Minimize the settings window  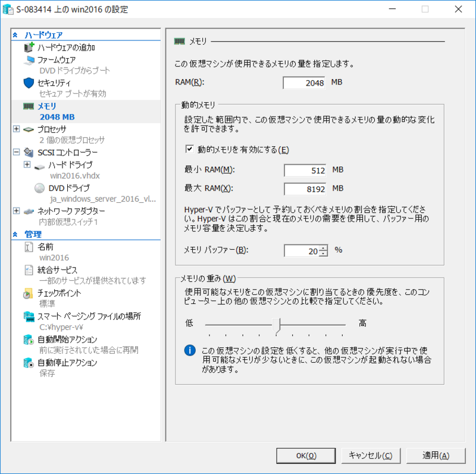point(392,9)
